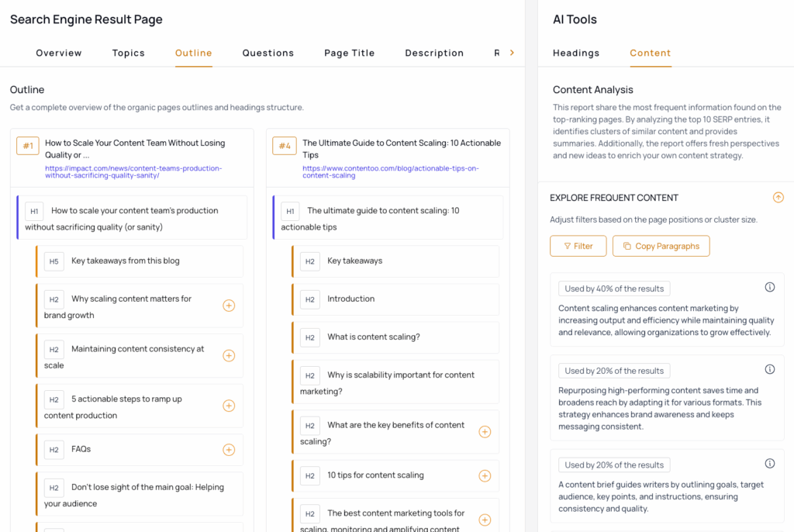Image resolution: width=794 pixels, height=532 pixels.
Task: Open the Description tab
Action: (x=434, y=53)
